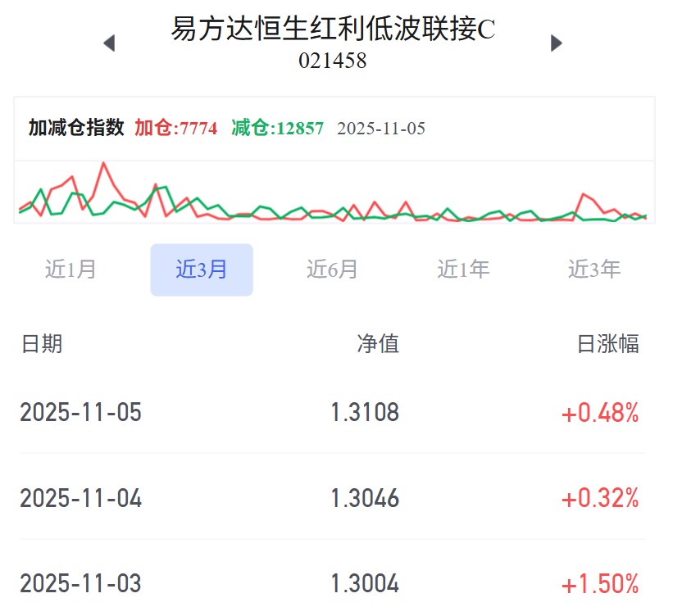Image resolution: width=673 pixels, height=616 pixels.
Task: Click net value 1.3108
Action: click(x=365, y=412)
